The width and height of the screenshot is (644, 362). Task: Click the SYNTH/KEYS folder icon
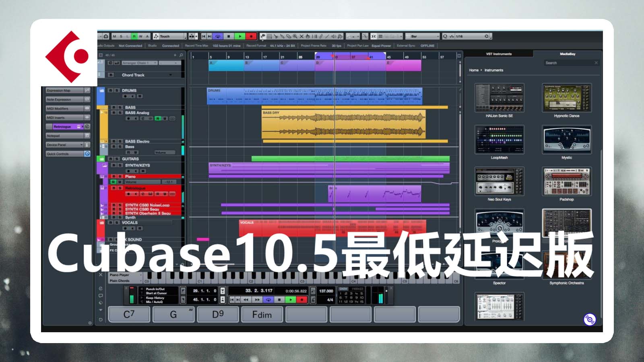point(104,165)
